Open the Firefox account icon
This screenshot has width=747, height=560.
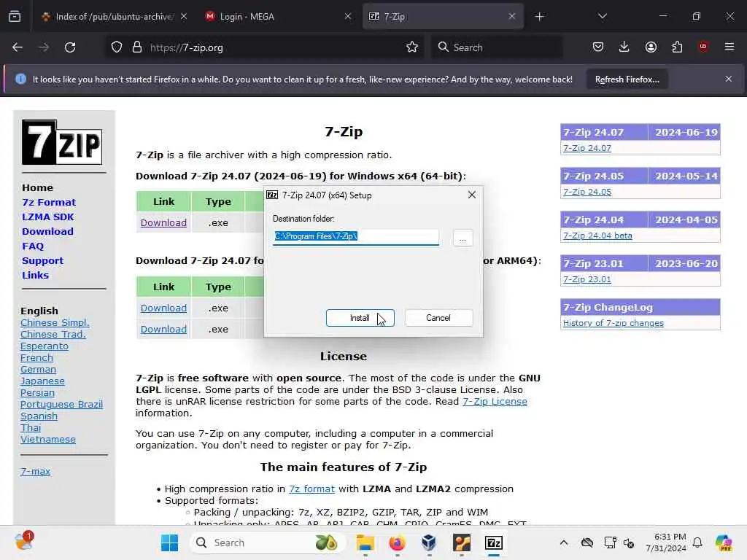(x=651, y=47)
